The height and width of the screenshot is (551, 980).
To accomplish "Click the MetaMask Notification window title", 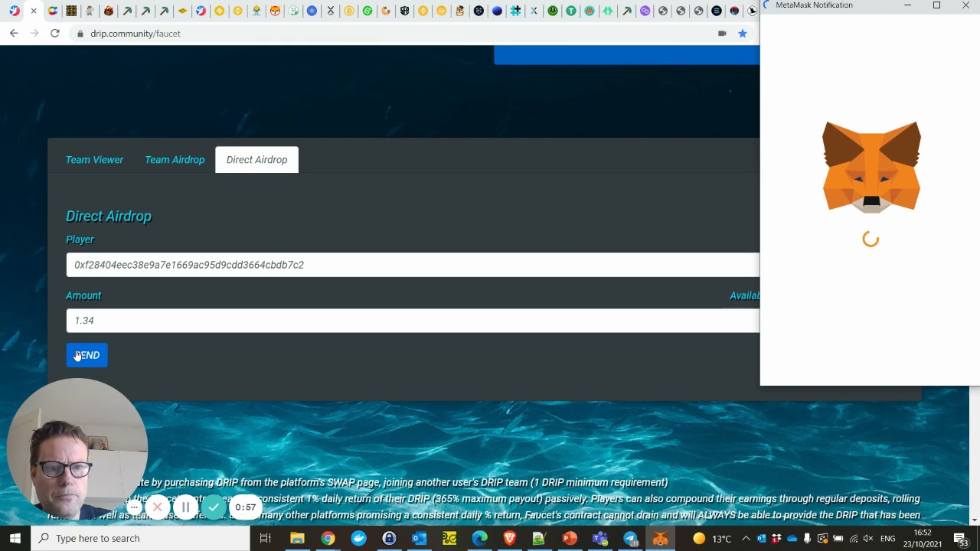I will 814,5.
